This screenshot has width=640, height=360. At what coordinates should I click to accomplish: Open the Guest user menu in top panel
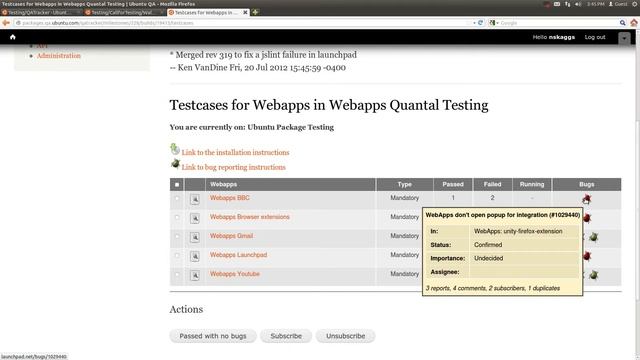coord(618,4)
